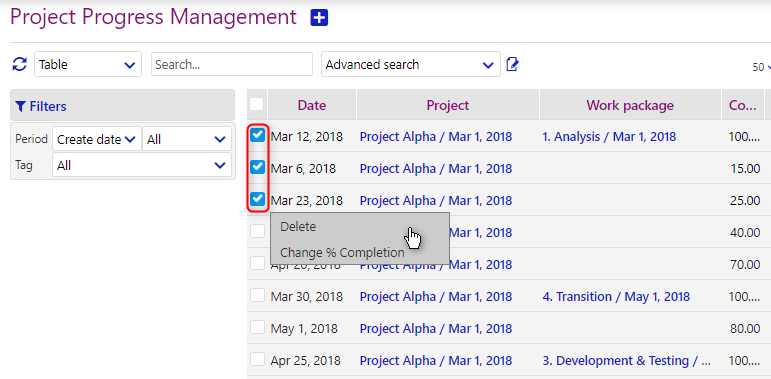Open the Period All range dropdown
This screenshot has width=771, height=379.
[x=186, y=140]
